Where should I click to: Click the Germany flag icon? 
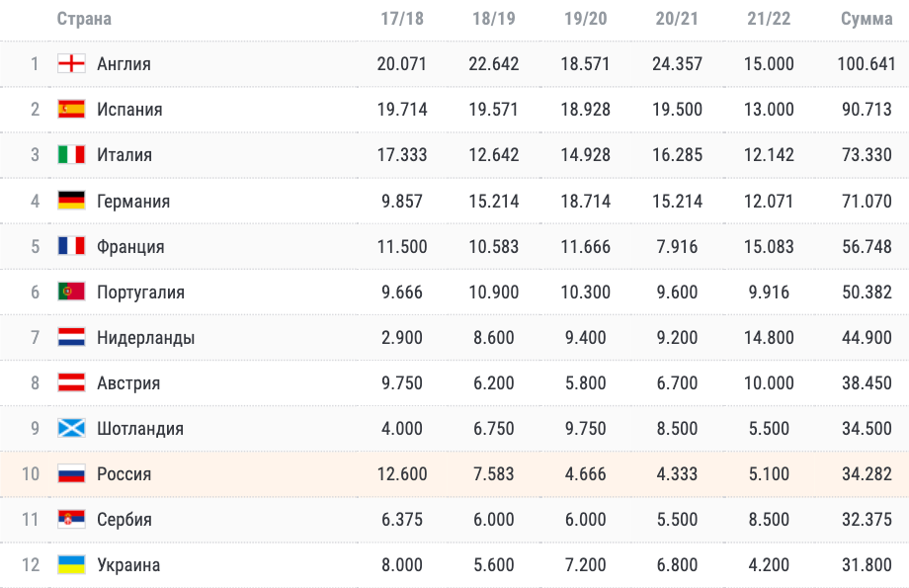coord(71,201)
